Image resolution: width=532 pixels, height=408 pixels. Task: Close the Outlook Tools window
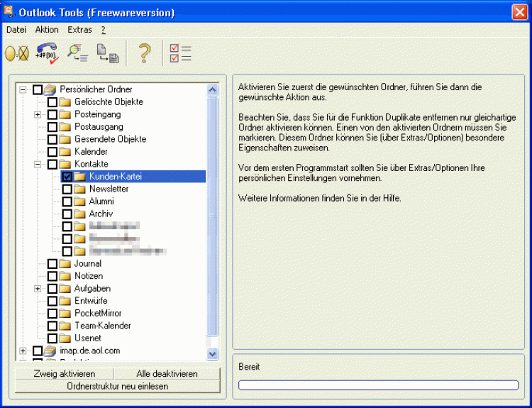(x=520, y=13)
